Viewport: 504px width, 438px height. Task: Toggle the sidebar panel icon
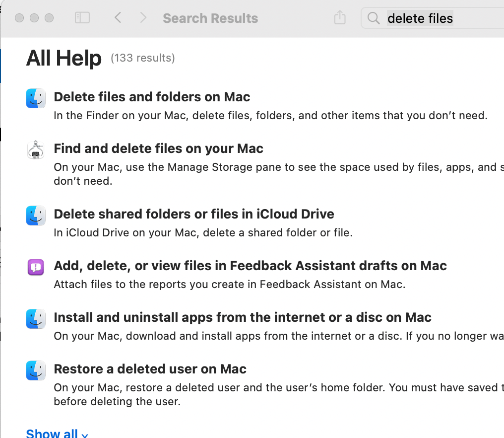[82, 18]
